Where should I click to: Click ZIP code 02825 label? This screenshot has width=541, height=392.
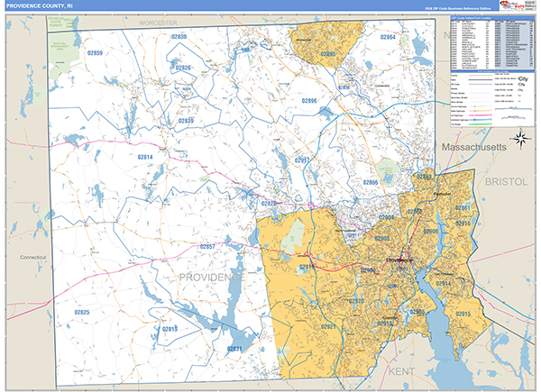click(81, 312)
